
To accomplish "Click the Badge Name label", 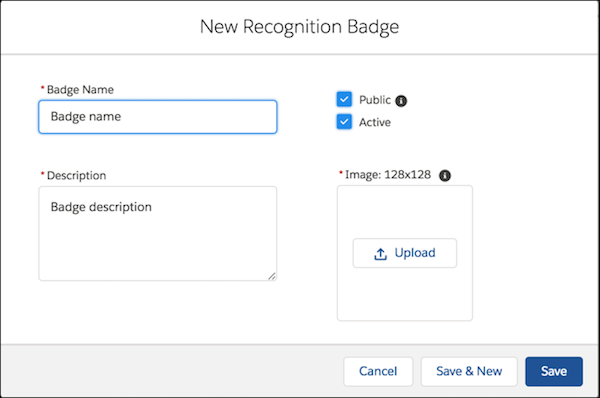I will click(80, 90).
